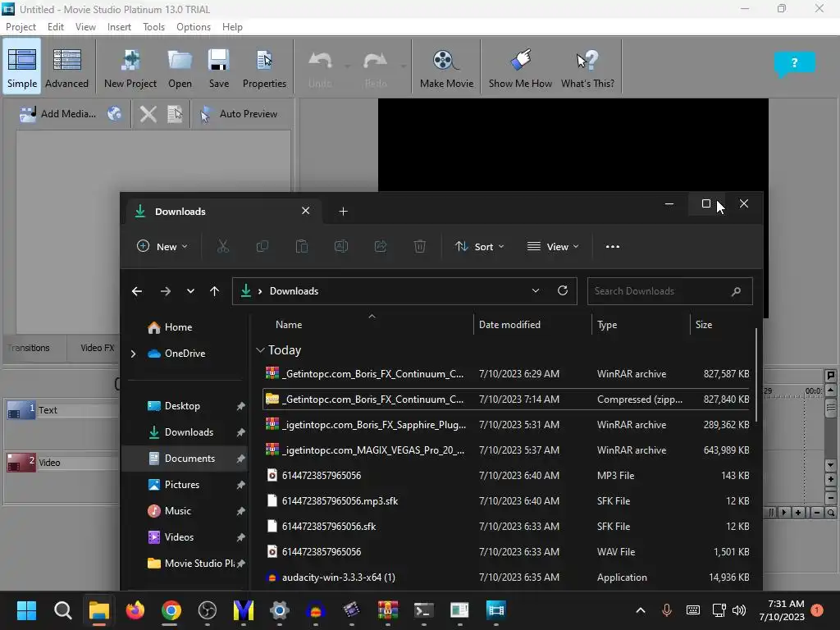Open the View dropdown in Explorer

pos(553,246)
